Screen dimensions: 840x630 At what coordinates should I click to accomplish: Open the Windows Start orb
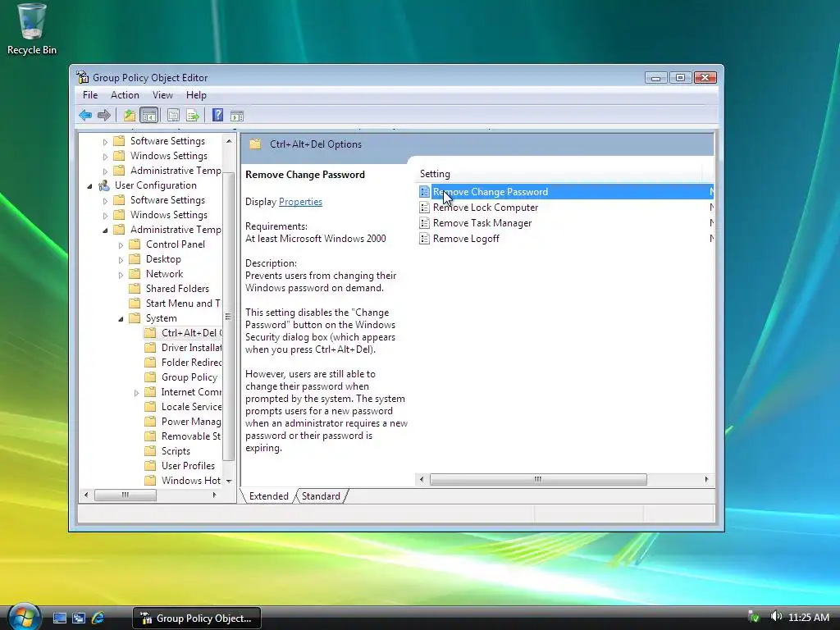click(x=24, y=616)
